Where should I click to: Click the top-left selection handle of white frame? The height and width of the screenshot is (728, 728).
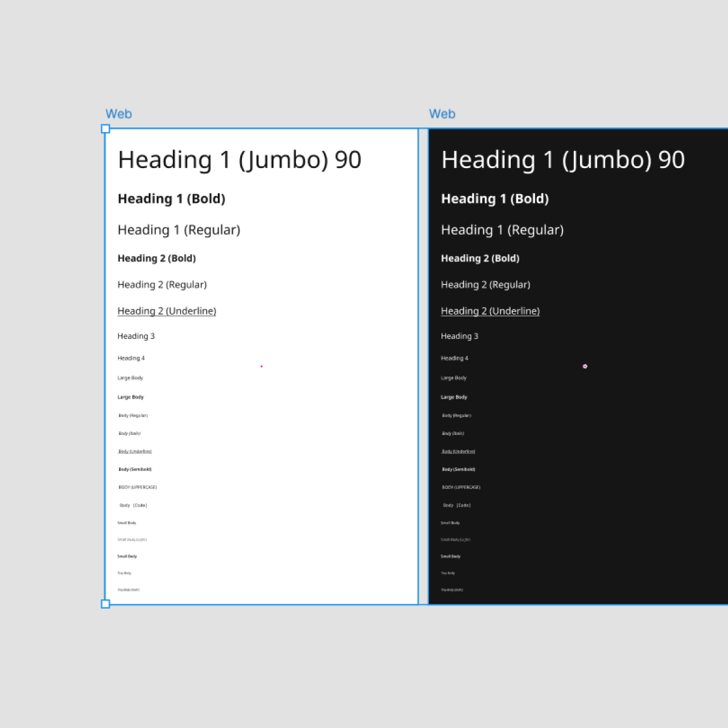point(106,129)
